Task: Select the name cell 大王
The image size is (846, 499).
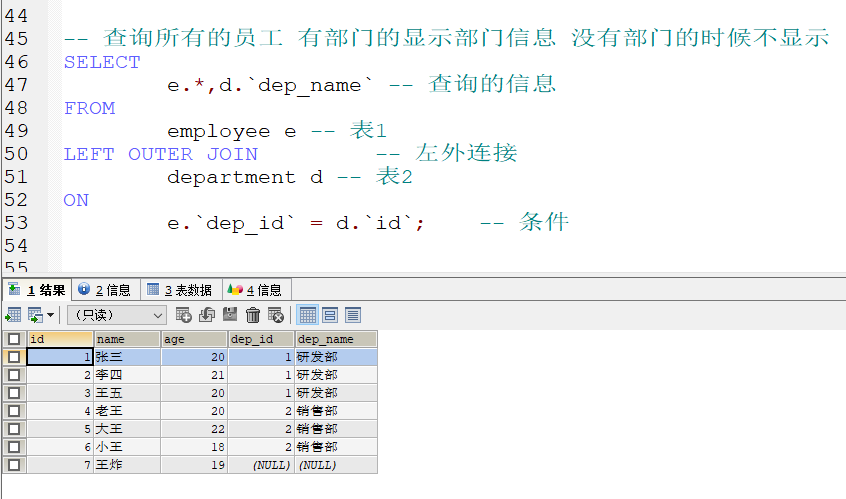Action: (x=127, y=429)
